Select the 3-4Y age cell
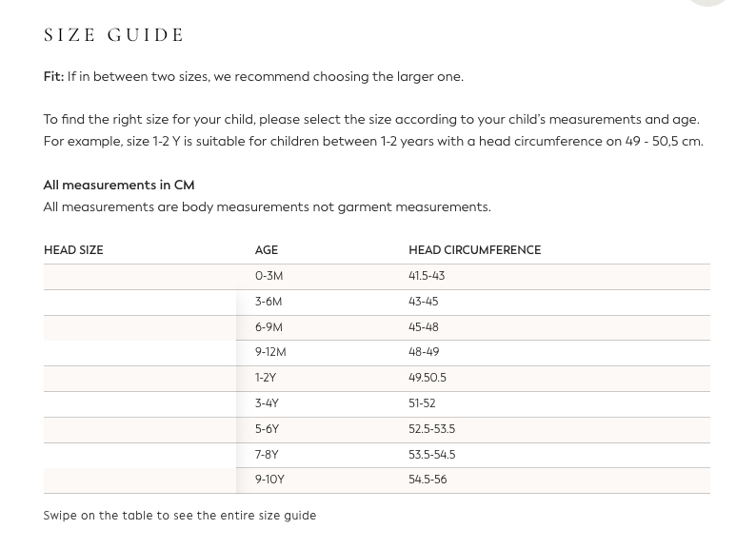This screenshot has width=756, height=549. tap(267, 403)
